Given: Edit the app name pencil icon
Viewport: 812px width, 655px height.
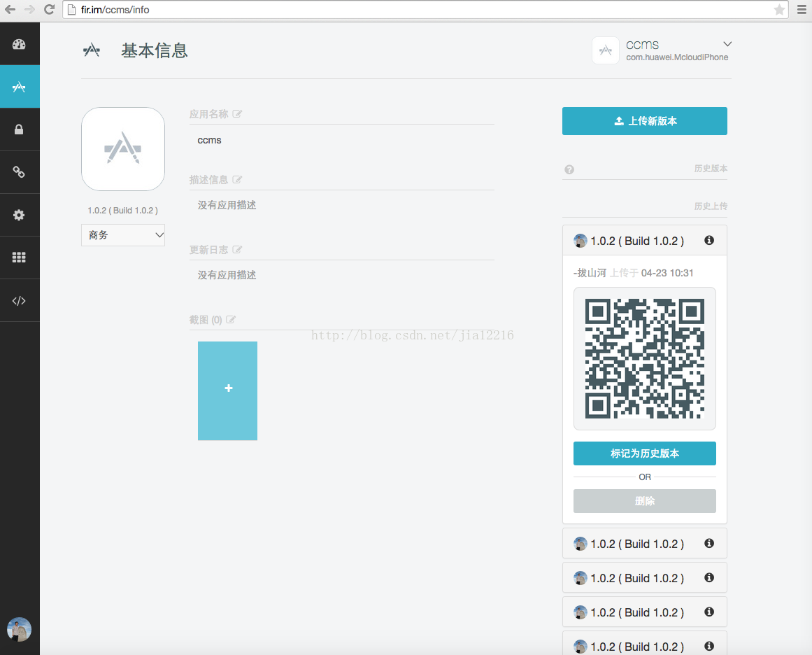Looking at the screenshot, I should click(237, 114).
